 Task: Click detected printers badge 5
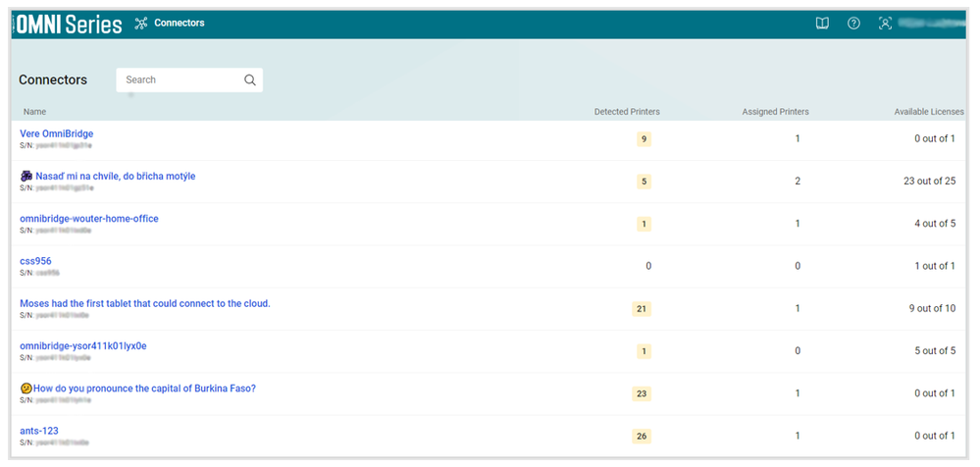(644, 182)
